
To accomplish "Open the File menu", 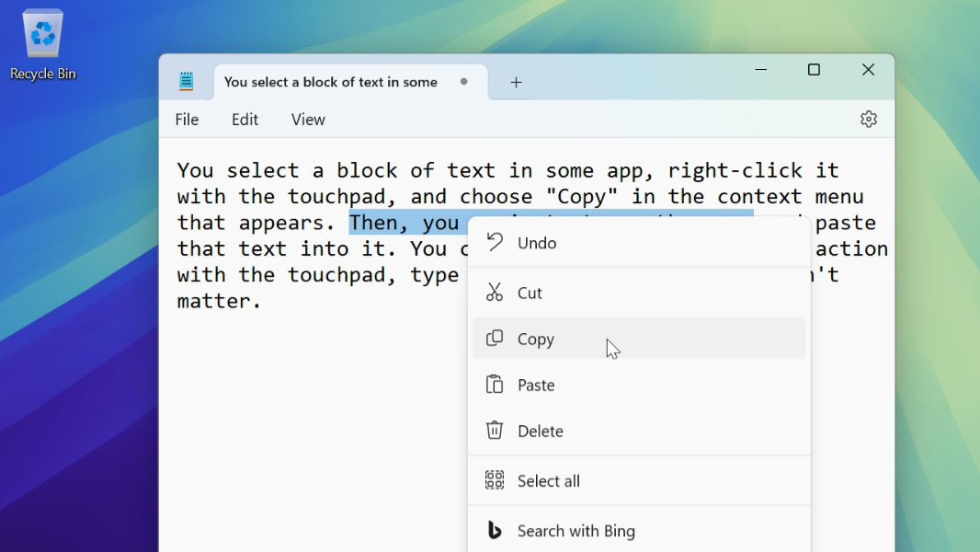I will (x=187, y=120).
